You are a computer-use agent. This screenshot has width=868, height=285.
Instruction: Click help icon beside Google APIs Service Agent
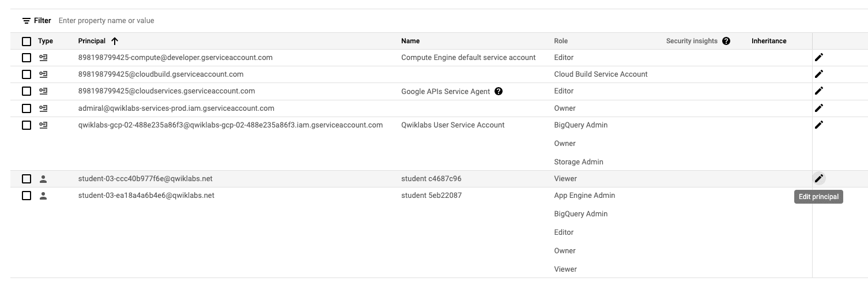[499, 91]
